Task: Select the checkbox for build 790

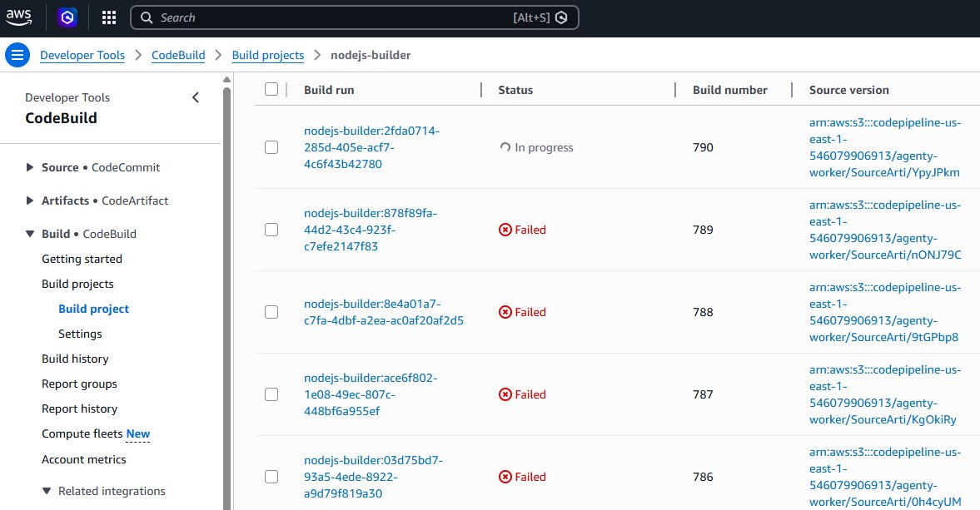Action: [x=271, y=147]
